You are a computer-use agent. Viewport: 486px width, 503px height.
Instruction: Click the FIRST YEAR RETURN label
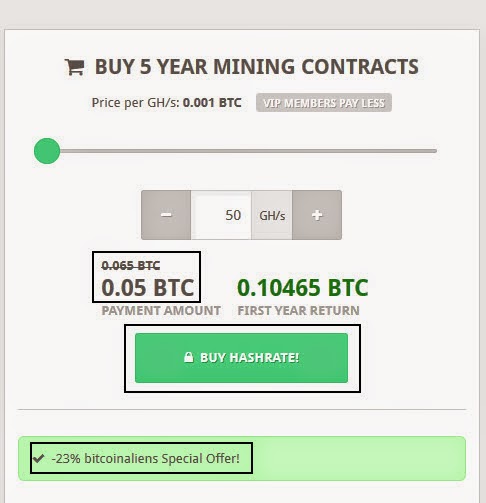tap(298, 311)
